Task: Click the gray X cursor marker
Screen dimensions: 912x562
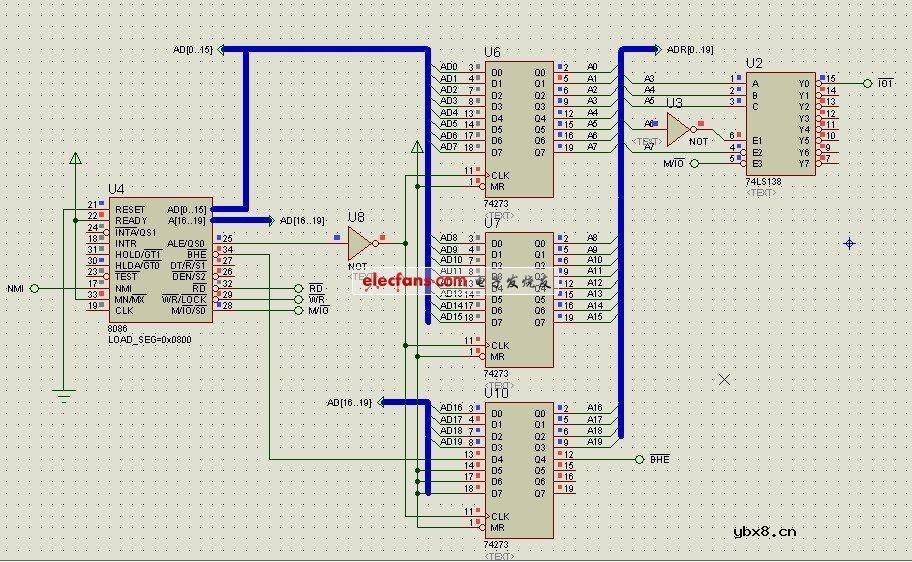Action: 725,380
